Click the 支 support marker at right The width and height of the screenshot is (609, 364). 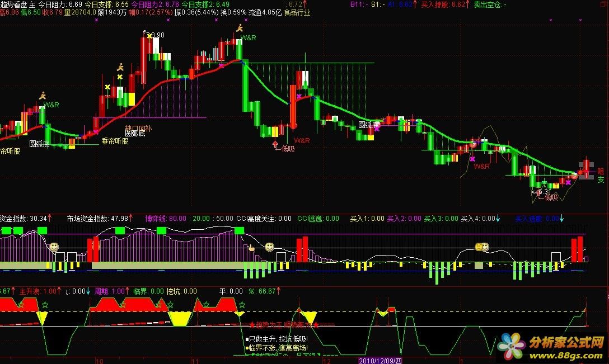[601, 180]
